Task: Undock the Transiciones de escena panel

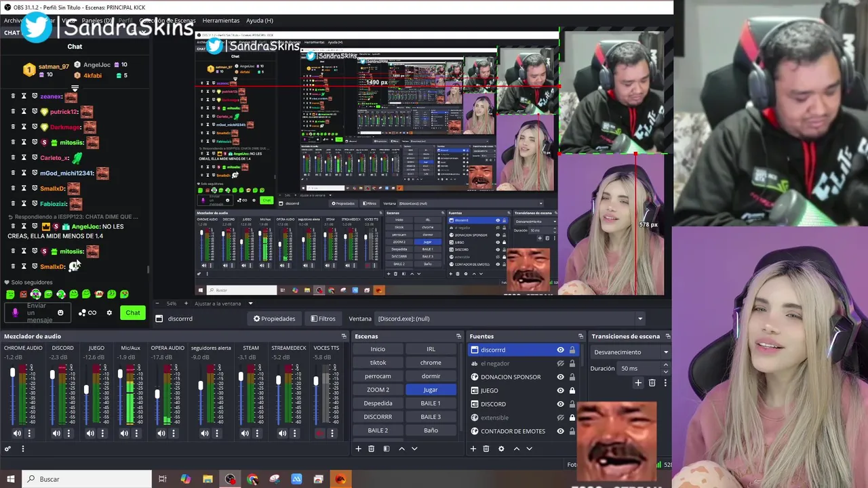Action: 668,336
